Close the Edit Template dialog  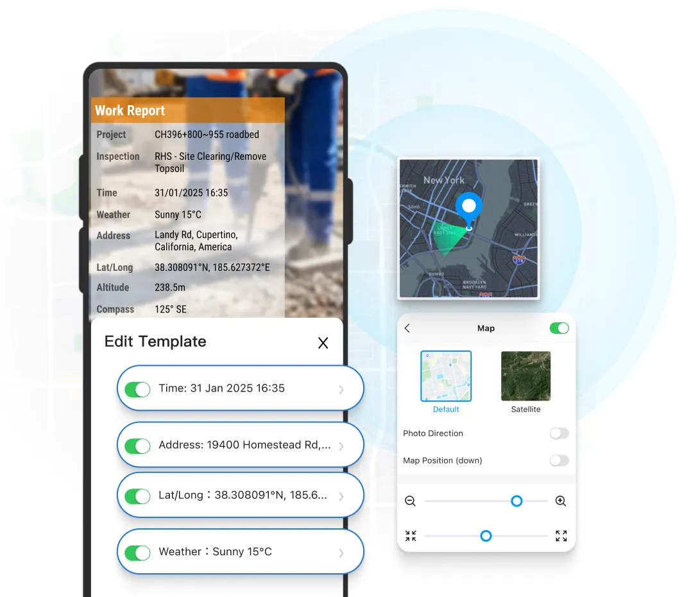pos(323,343)
